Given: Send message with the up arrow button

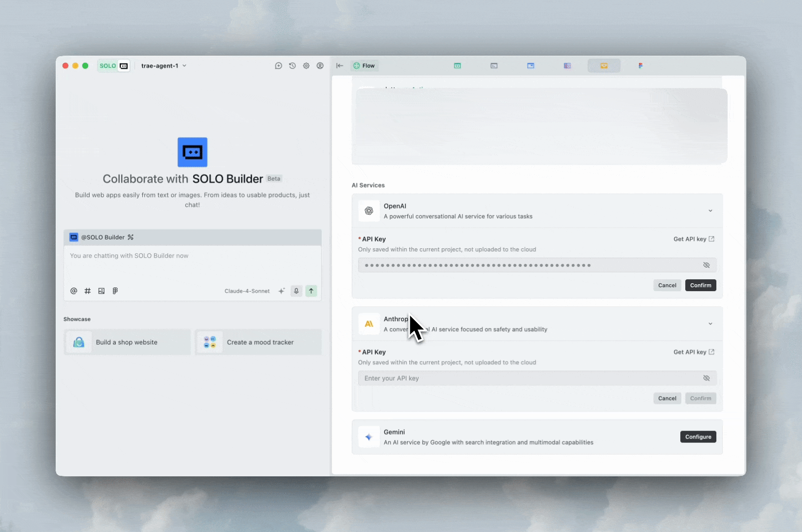Looking at the screenshot, I should click(311, 291).
